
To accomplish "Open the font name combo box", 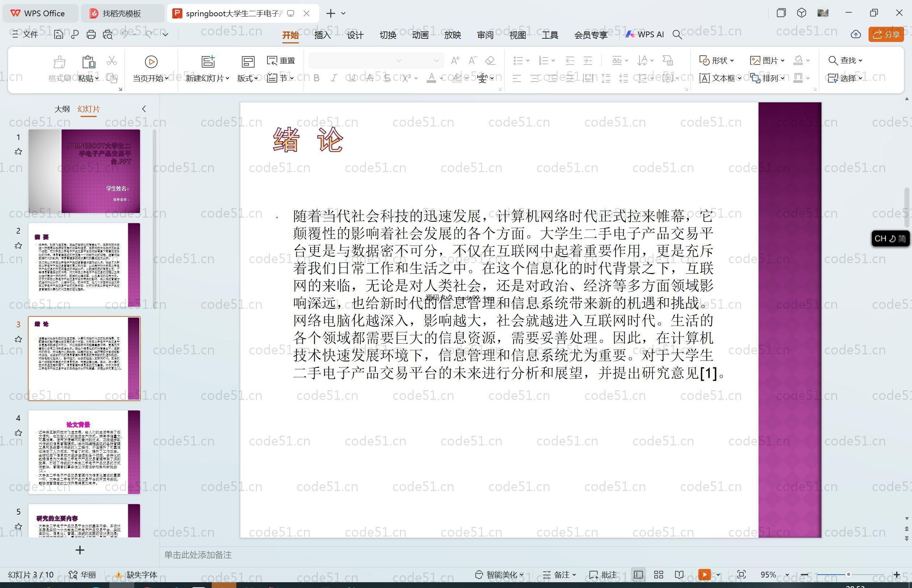I will click(x=357, y=60).
